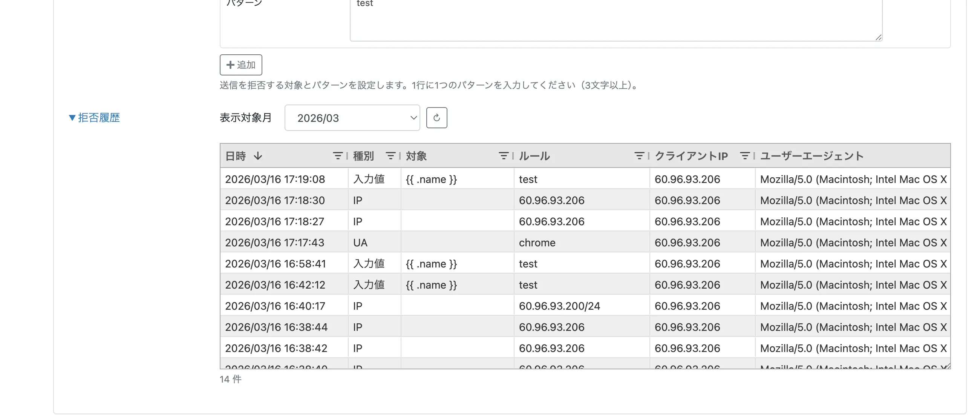
Task: Click the 2026/03/16 16:38:44 date cell
Action: click(276, 327)
